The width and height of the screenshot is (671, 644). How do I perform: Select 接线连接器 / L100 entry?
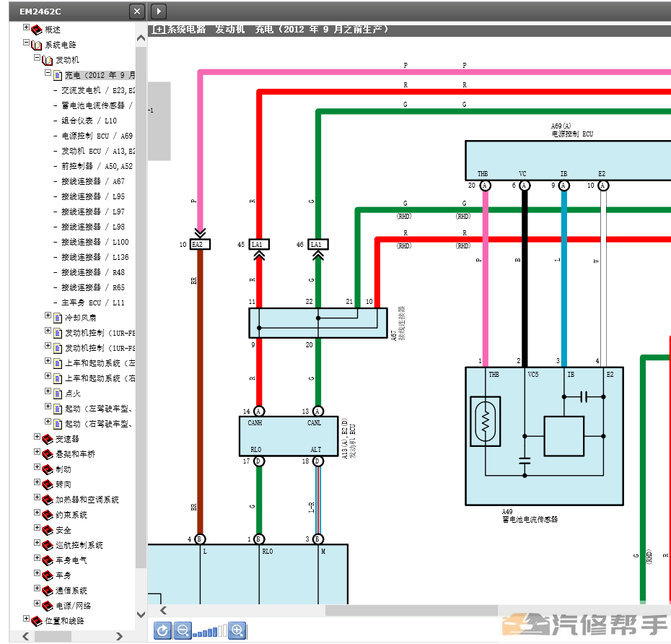(95, 242)
